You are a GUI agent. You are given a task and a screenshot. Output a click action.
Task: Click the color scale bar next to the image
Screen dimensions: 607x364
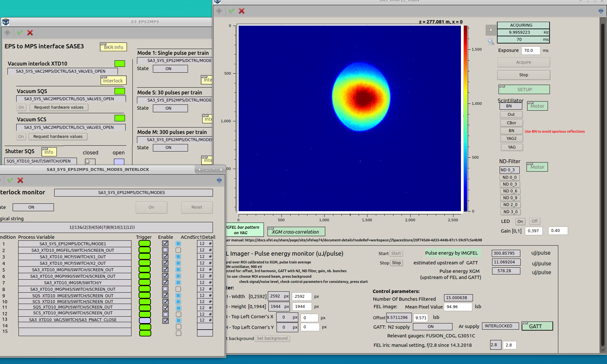tap(465, 118)
